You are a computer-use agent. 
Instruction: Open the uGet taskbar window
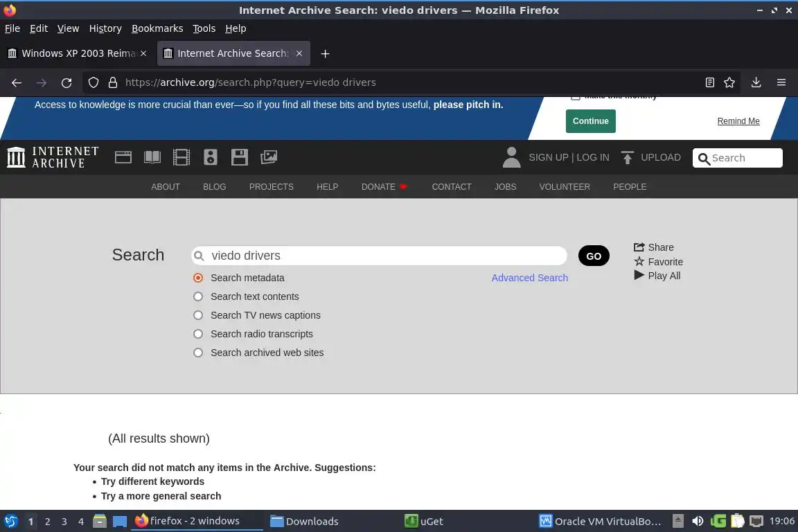(x=424, y=522)
